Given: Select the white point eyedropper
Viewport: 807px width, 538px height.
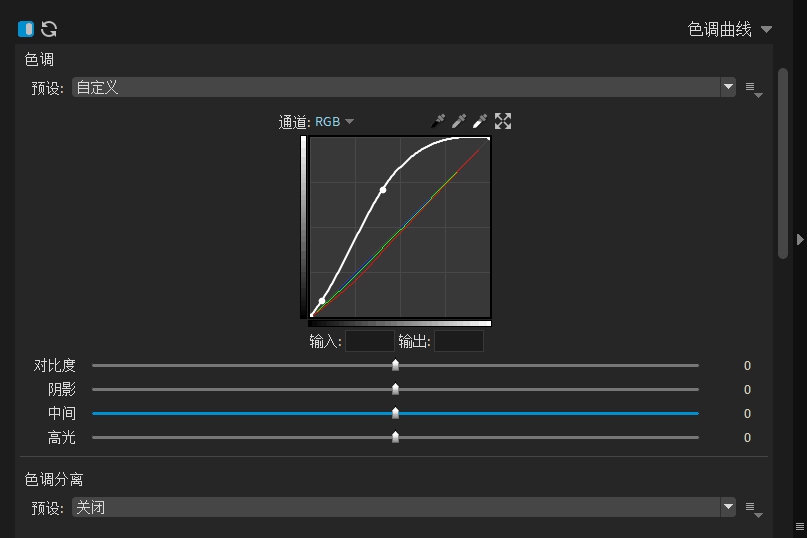Looking at the screenshot, I should [480, 121].
